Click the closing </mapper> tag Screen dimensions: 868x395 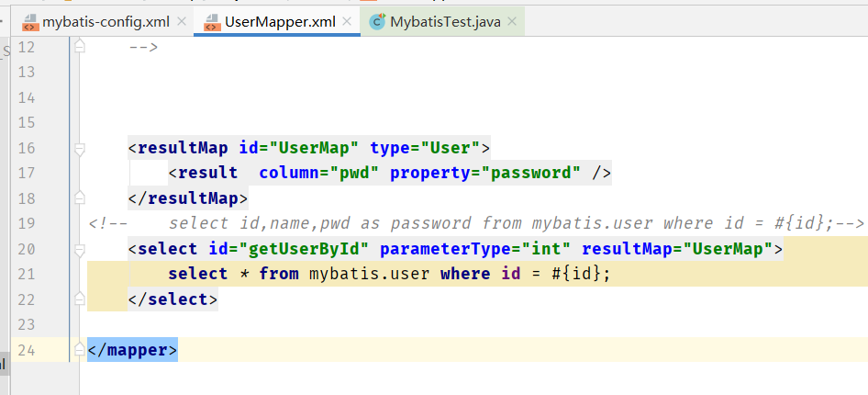(x=133, y=350)
